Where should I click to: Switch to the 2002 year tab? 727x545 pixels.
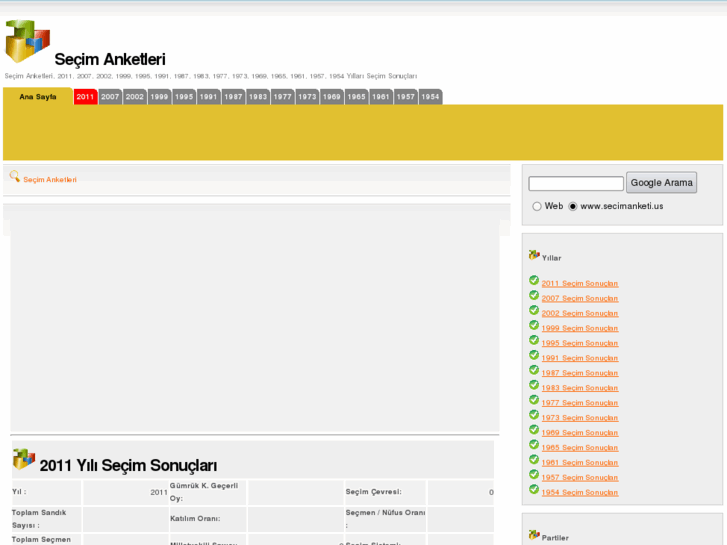135,96
